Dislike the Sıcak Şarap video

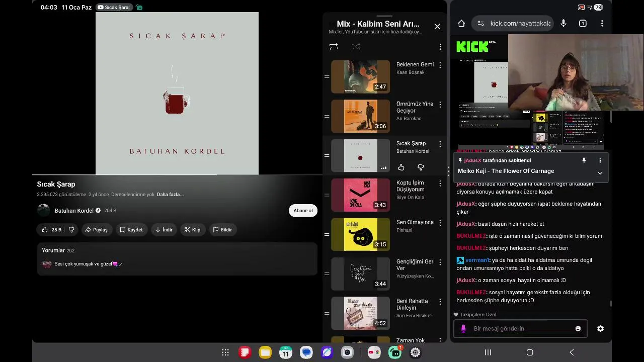(x=71, y=230)
